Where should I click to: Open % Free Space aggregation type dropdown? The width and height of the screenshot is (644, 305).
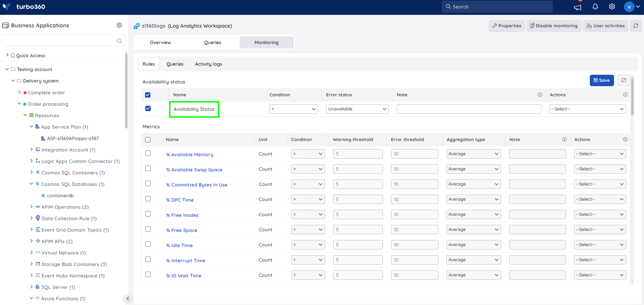point(473,230)
